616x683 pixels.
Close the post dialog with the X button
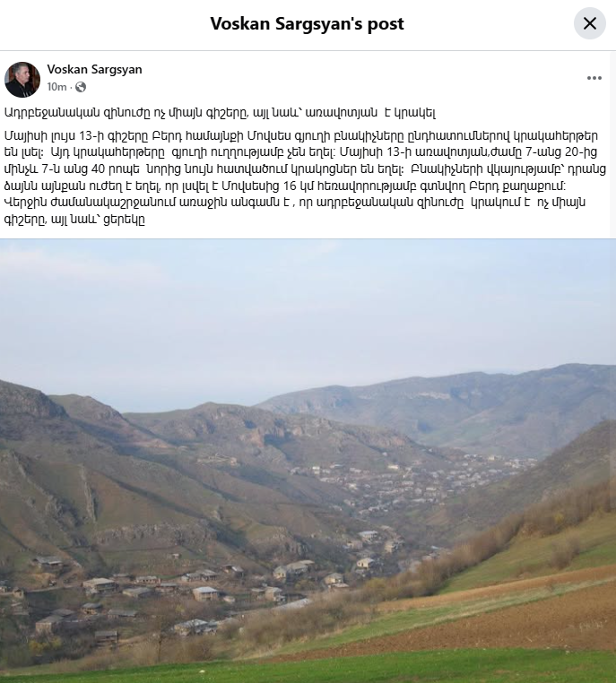coord(589,23)
